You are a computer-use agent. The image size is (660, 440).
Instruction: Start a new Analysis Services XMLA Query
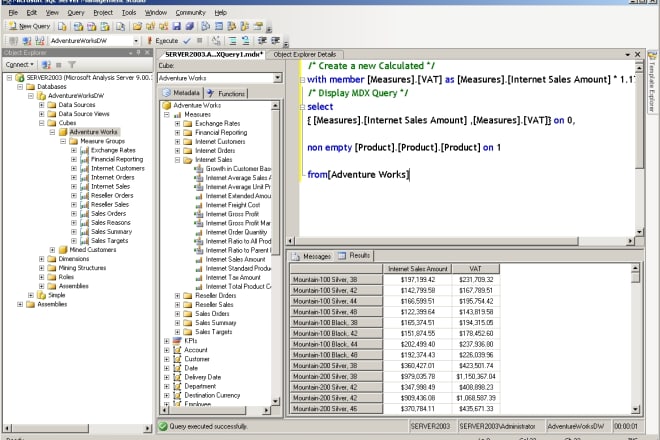tap(105, 26)
